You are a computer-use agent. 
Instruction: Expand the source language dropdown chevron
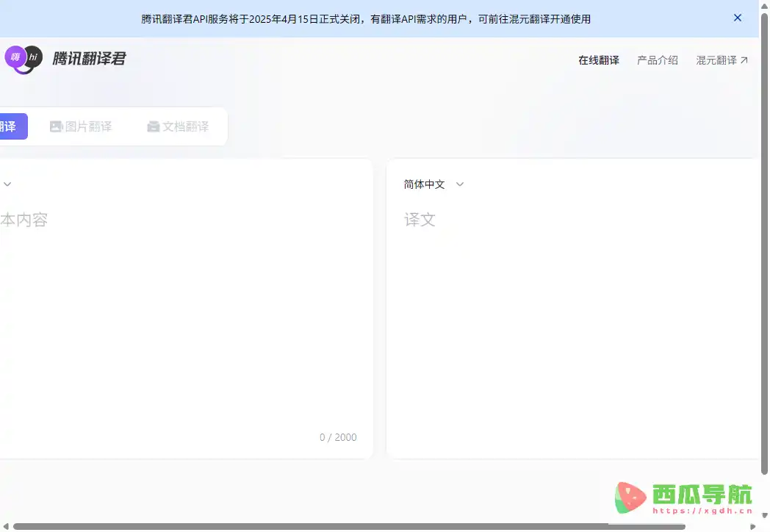[x=7, y=184]
